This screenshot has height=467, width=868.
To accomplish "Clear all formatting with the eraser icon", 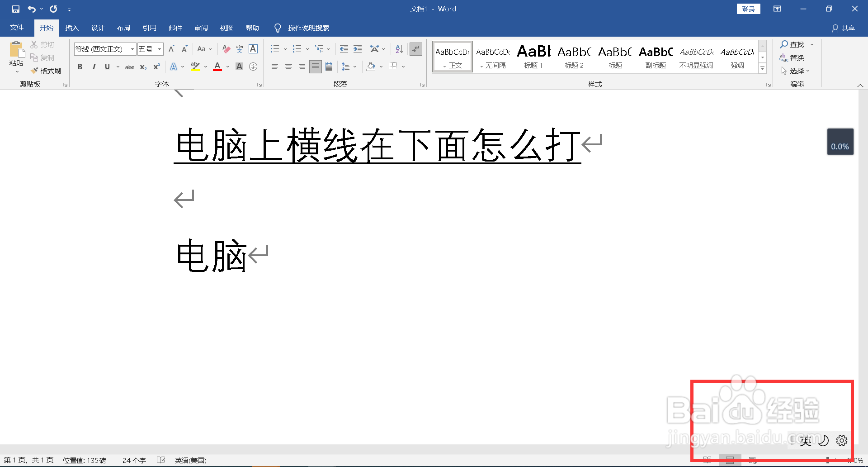I will tap(226, 49).
